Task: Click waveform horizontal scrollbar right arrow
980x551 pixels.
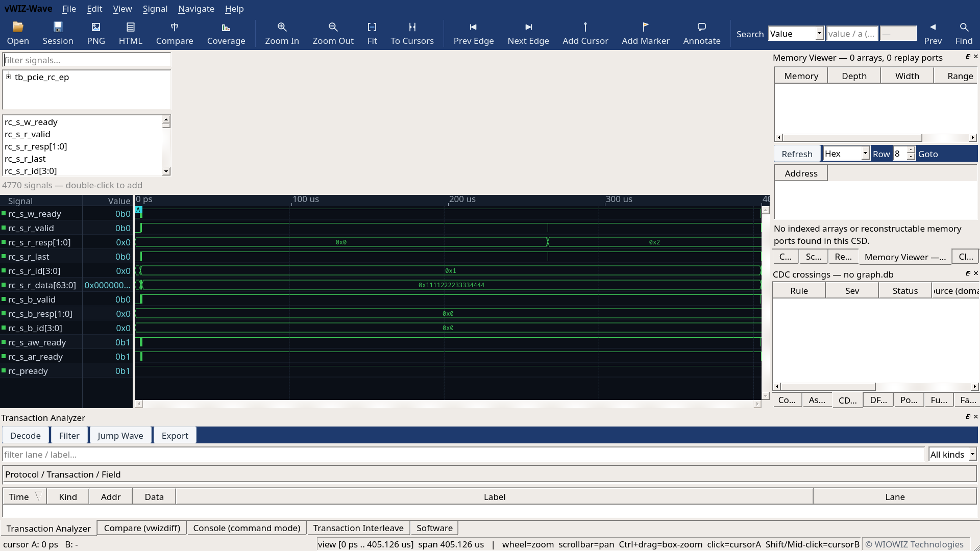Action: 757,404
